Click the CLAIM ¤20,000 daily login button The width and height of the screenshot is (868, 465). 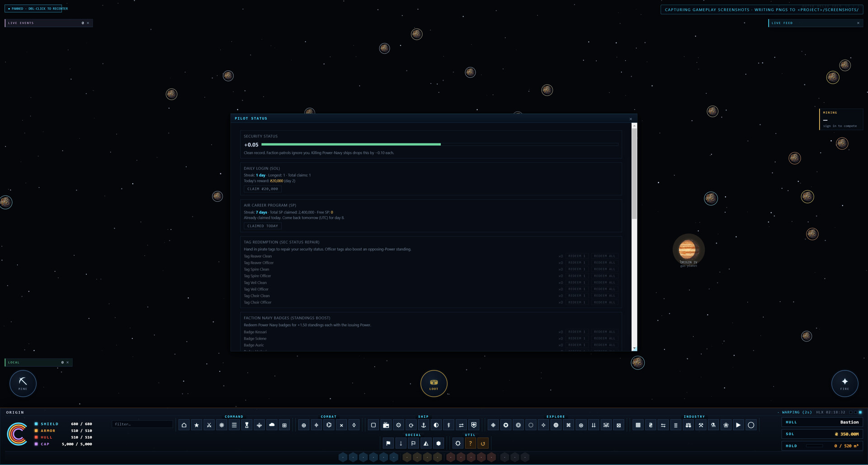263,189
